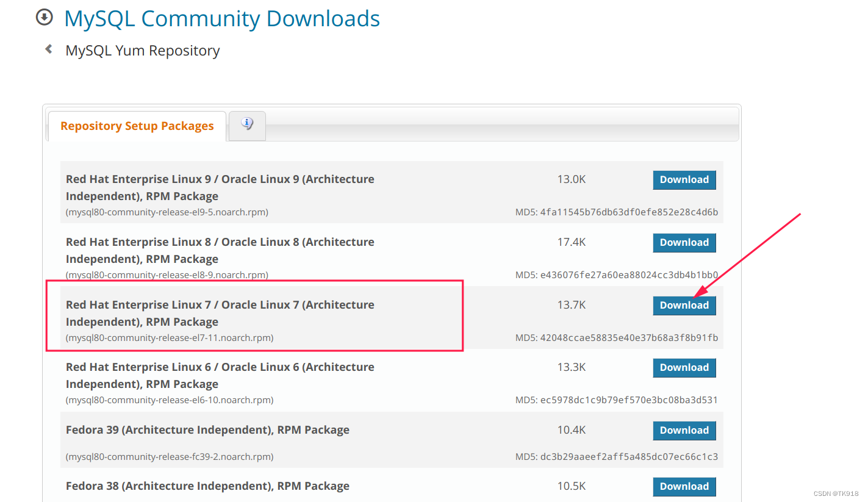Click the 10.4K file size
The height and width of the screenshot is (502, 868).
572,431
